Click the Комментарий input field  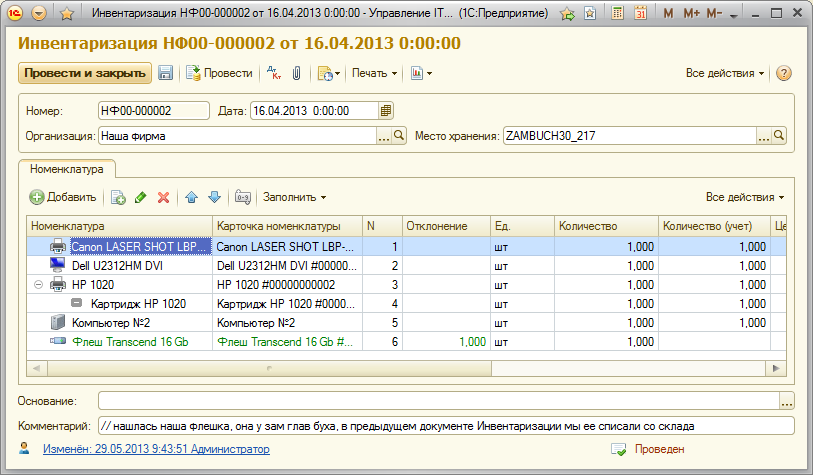tap(446, 426)
